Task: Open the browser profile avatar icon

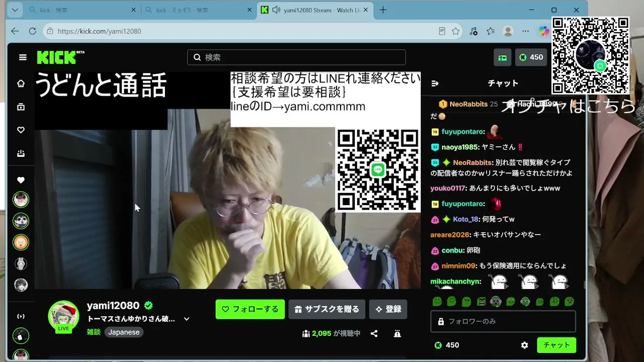Action: [508, 31]
